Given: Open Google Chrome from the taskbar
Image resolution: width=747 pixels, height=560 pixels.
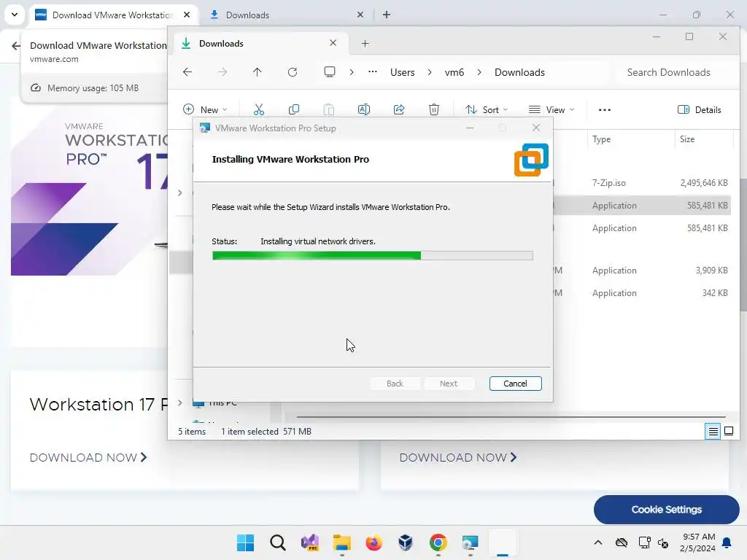Looking at the screenshot, I should 438,542.
